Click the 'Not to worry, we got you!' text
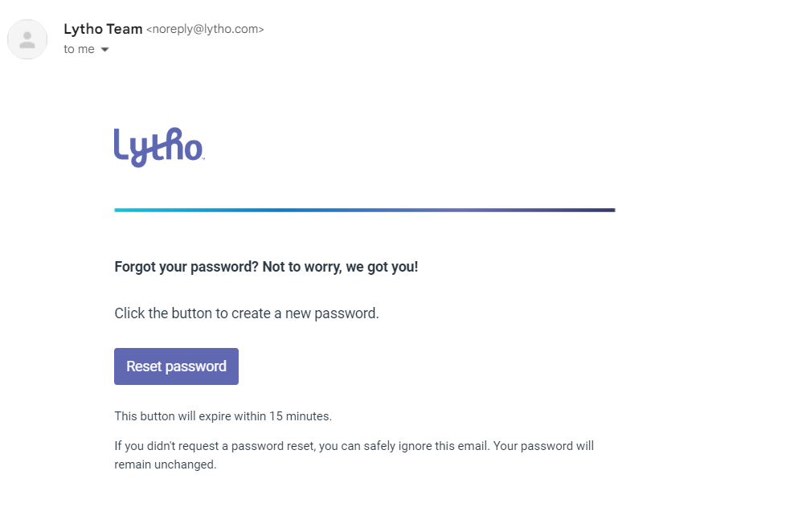 pyautogui.click(x=340, y=267)
